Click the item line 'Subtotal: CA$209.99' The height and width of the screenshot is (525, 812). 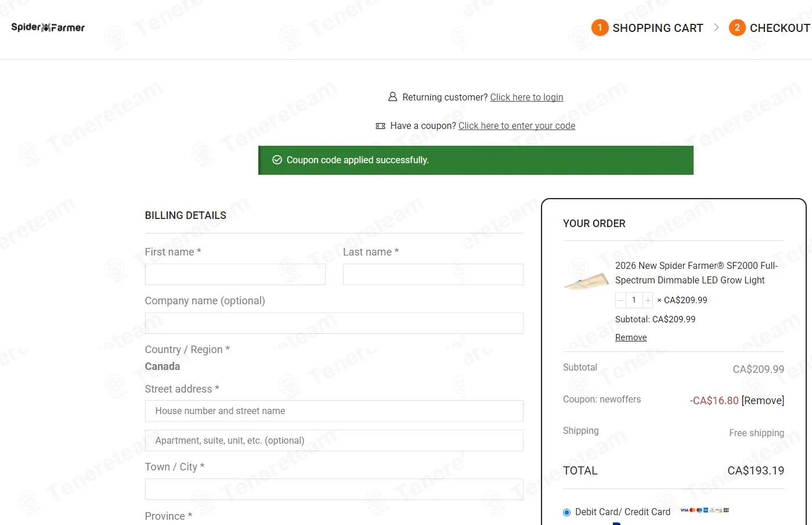pos(655,319)
